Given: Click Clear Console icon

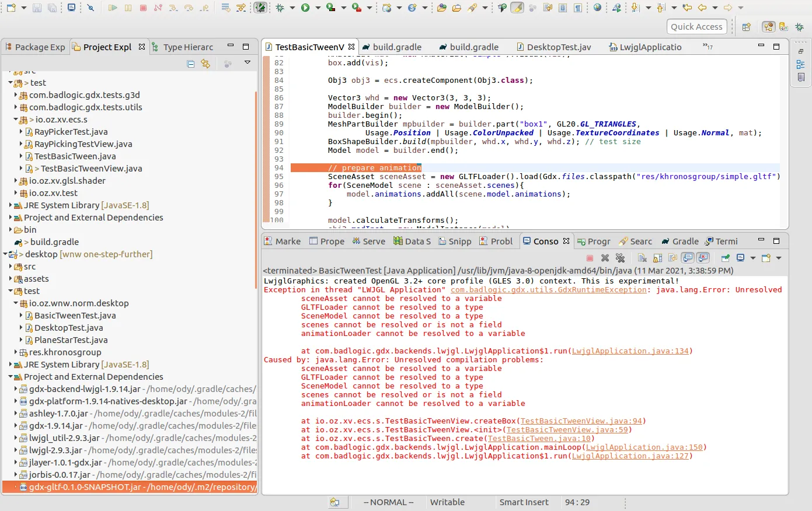Looking at the screenshot, I should tap(642, 258).
